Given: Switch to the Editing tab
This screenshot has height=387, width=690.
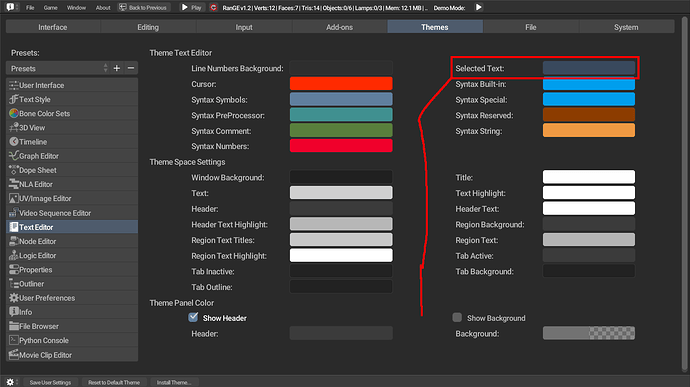Looking at the screenshot, I should (x=148, y=27).
